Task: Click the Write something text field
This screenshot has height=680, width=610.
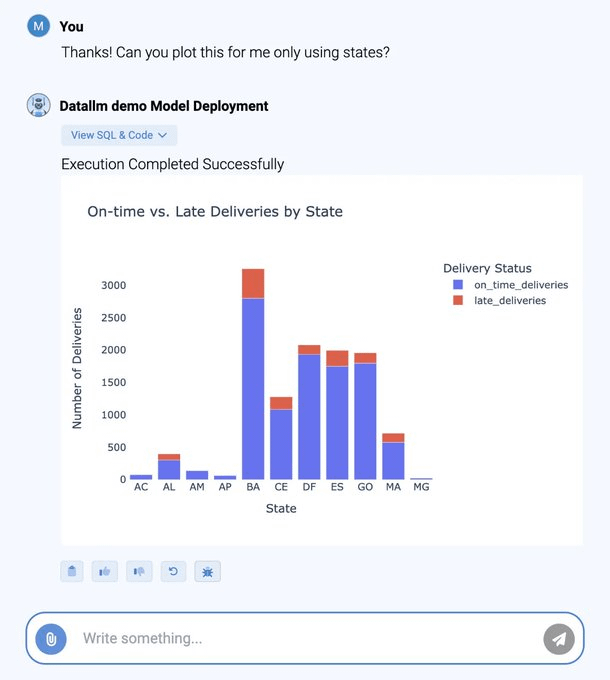Action: pyautogui.click(x=300, y=638)
